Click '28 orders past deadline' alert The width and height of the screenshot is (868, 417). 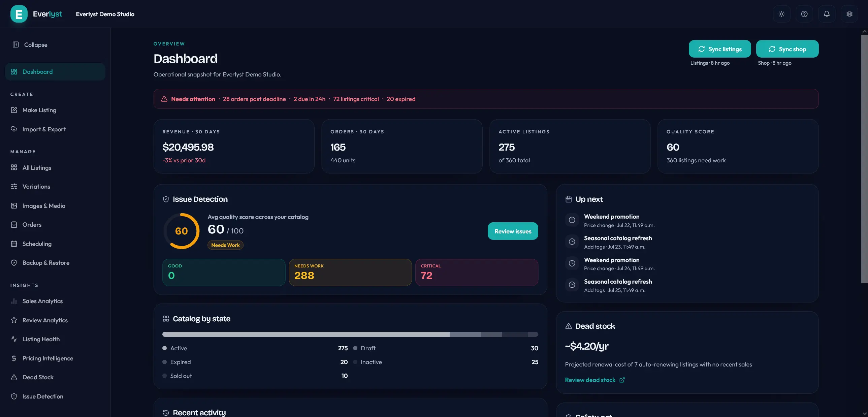[254, 99]
